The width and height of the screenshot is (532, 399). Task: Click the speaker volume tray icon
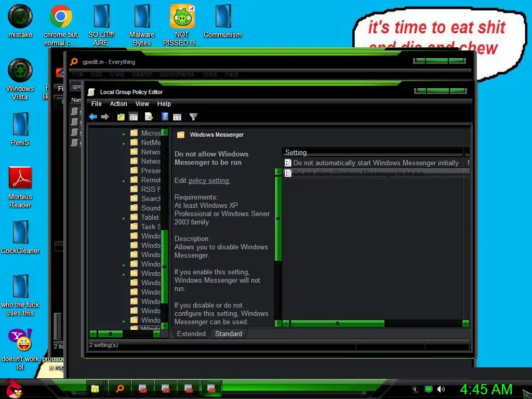441,389
